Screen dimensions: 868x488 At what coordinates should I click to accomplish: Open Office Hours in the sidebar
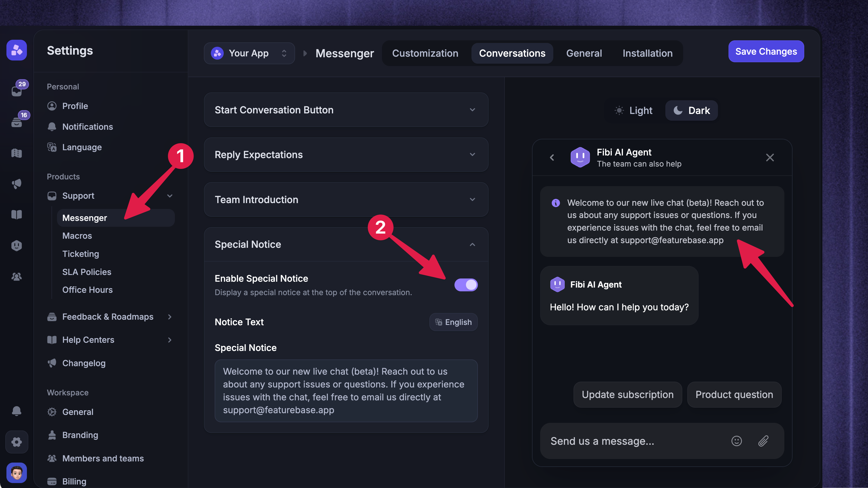pos(87,290)
